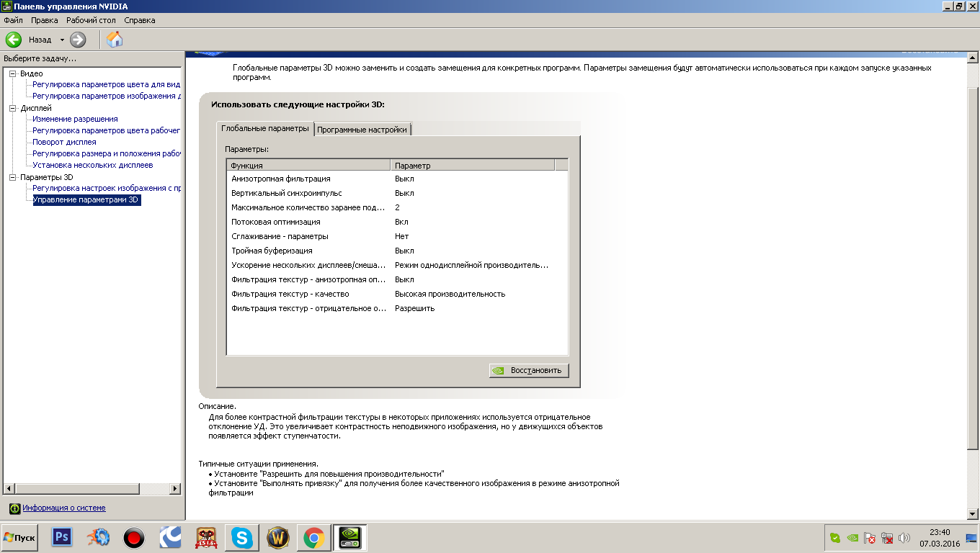980x553 pixels.
Task: Click the Восстановить button
Action: pyautogui.click(x=529, y=370)
